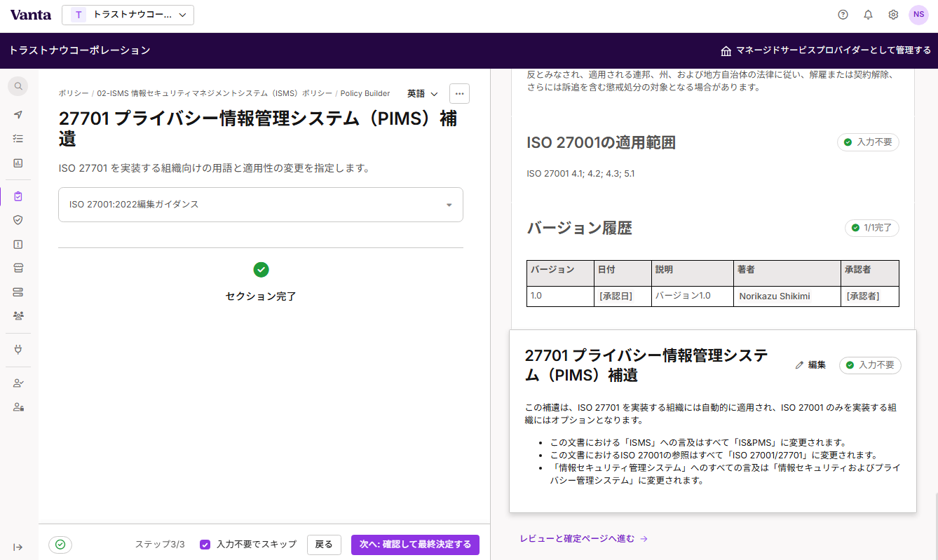The width and height of the screenshot is (938, 560).
Task: Open the three-dots more options menu
Action: [460, 94]
